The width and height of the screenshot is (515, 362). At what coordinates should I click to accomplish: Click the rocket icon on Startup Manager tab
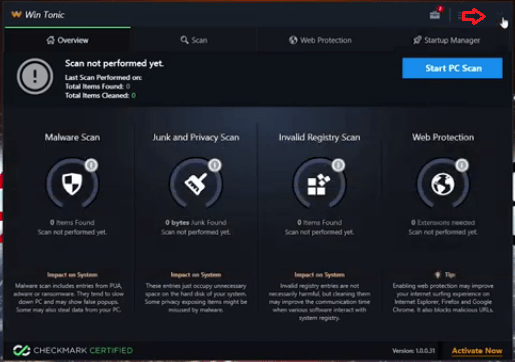pyautogui.click(x=417, y=40)
